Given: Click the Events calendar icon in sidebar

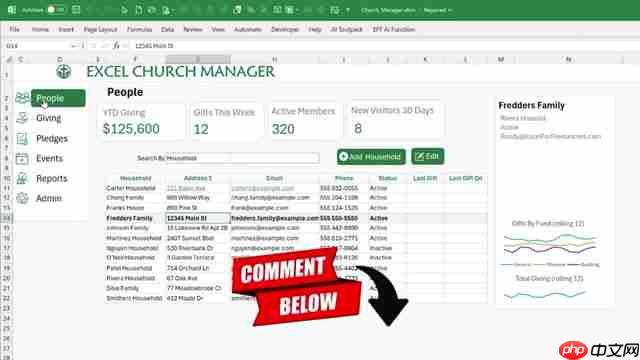Looking at the screenshot, I should tap(22, 158).
